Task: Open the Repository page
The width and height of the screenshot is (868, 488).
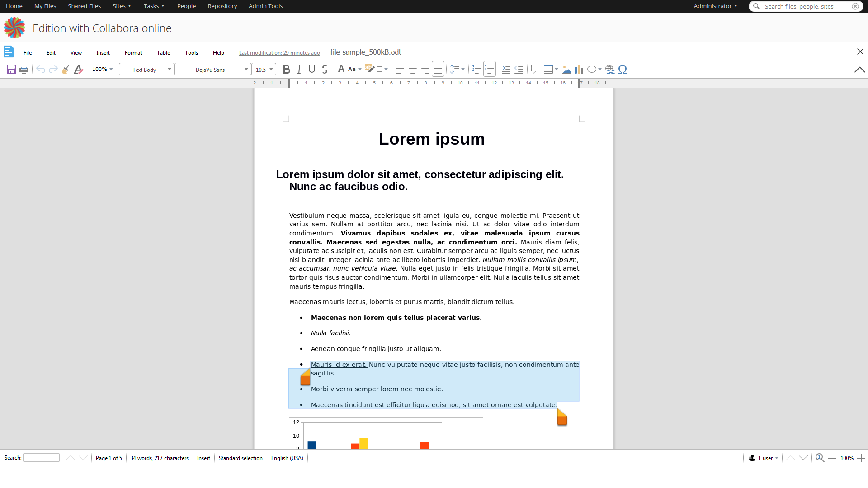Action: tap(222, 6)
